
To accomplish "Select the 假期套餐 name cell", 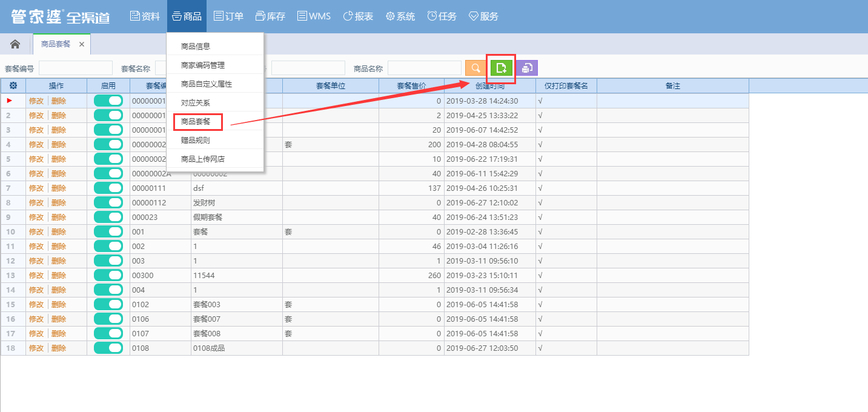I will (237, 218).
